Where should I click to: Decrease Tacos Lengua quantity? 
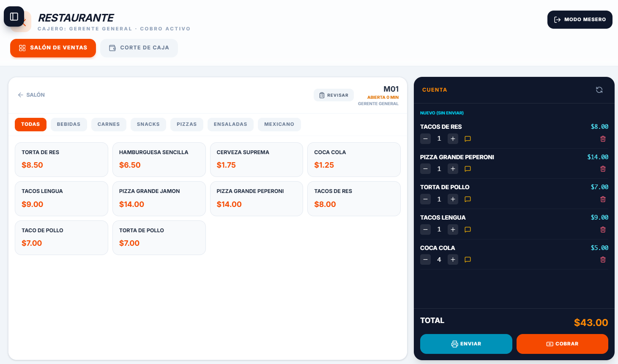[425, 230]
